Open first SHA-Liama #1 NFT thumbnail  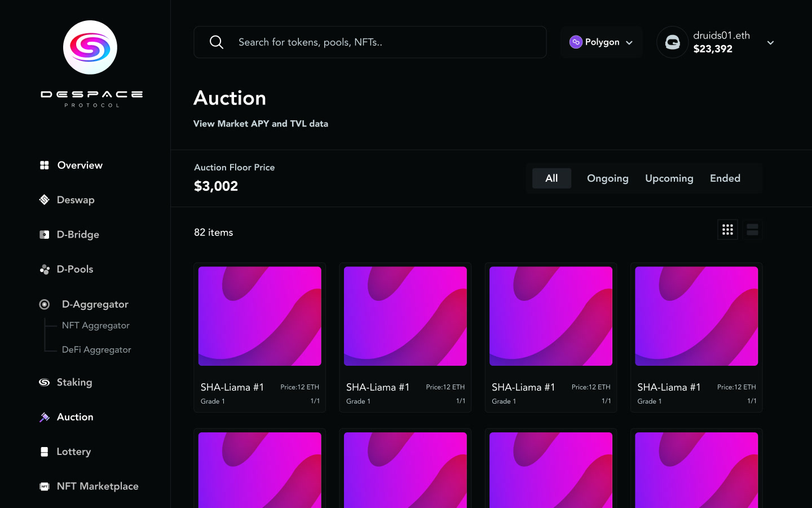(x=260, y=316)
